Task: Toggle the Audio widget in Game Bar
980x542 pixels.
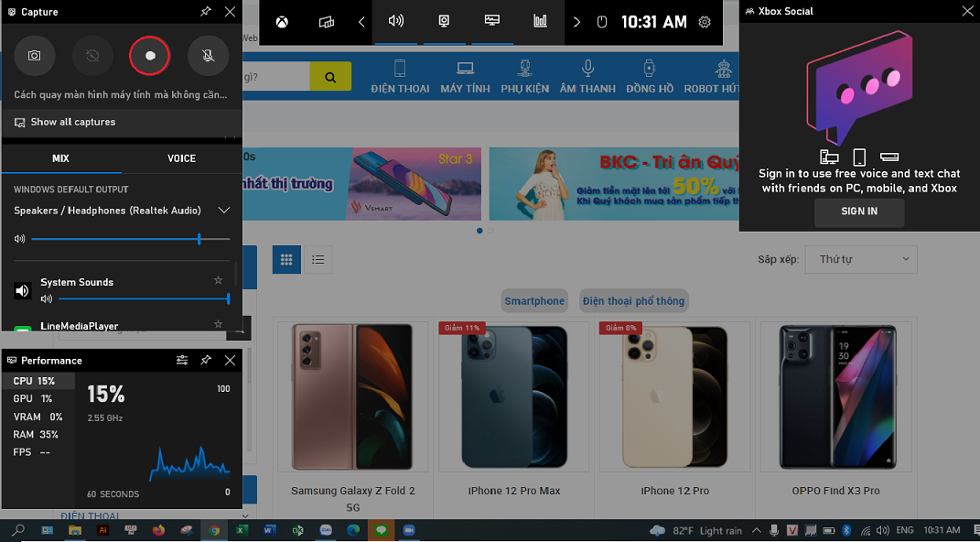Action: [395, 22]
